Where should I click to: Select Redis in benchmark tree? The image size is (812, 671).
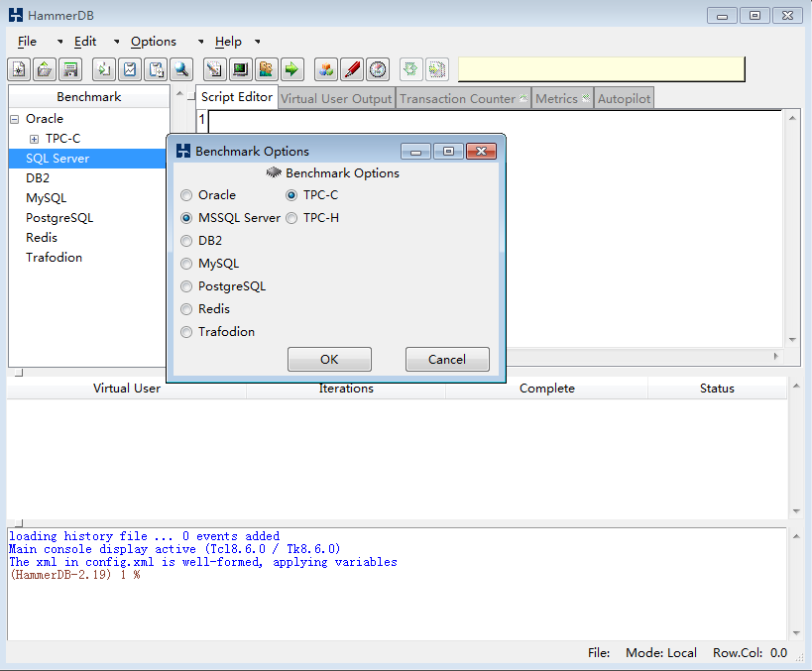42,237
